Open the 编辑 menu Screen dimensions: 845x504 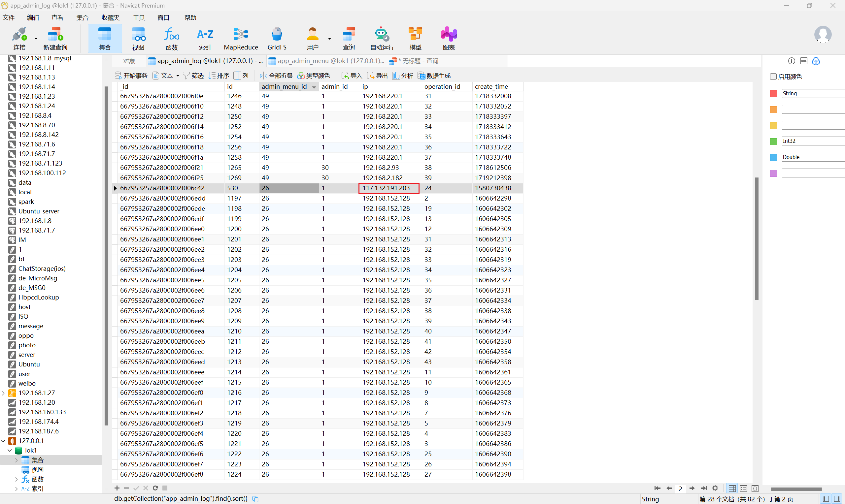coord(33,18)
